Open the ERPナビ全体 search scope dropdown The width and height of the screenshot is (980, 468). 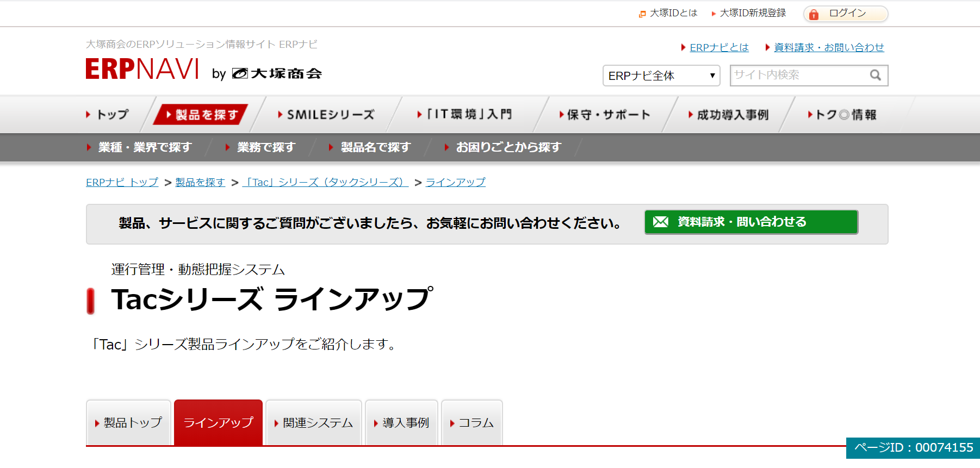pos(661,76)
